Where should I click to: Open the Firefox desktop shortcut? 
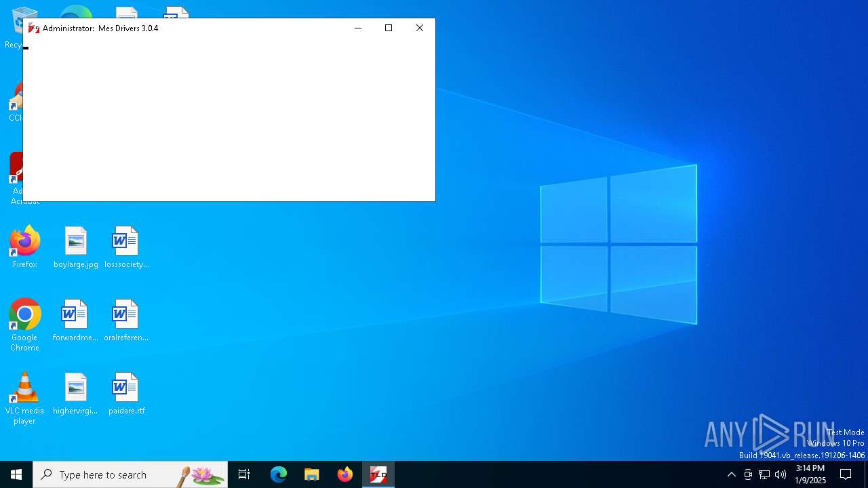24,247
